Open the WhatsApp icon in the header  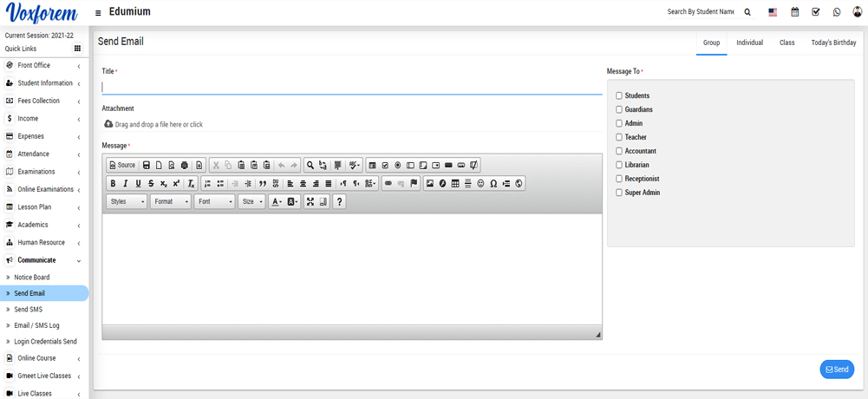coord(837,12)
